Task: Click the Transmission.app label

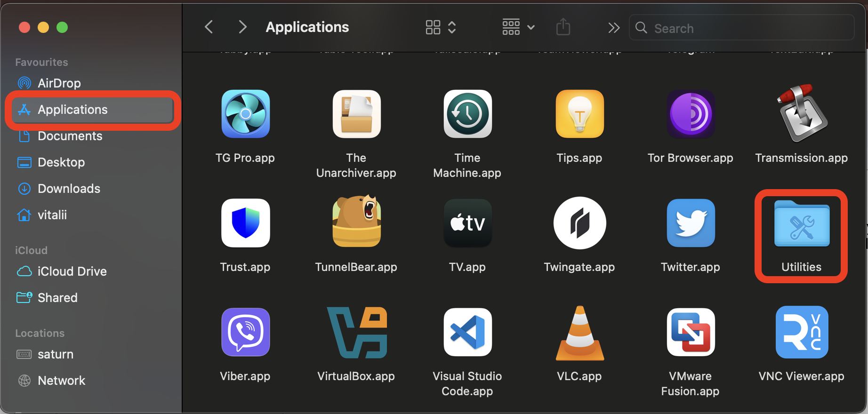Action: click(802, 158)
